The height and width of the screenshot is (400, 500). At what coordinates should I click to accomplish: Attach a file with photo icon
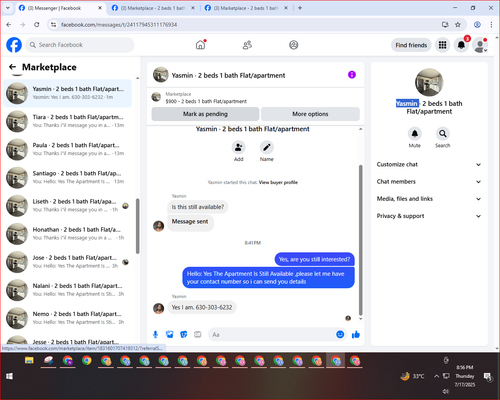point(170,334)
